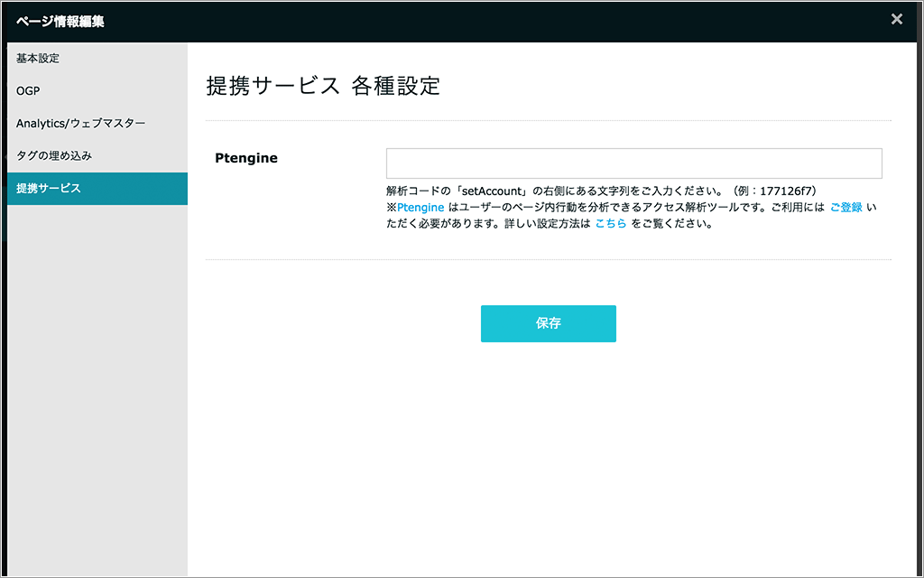
Task: Click the example text 177126f7
Action: coord(786,191)
